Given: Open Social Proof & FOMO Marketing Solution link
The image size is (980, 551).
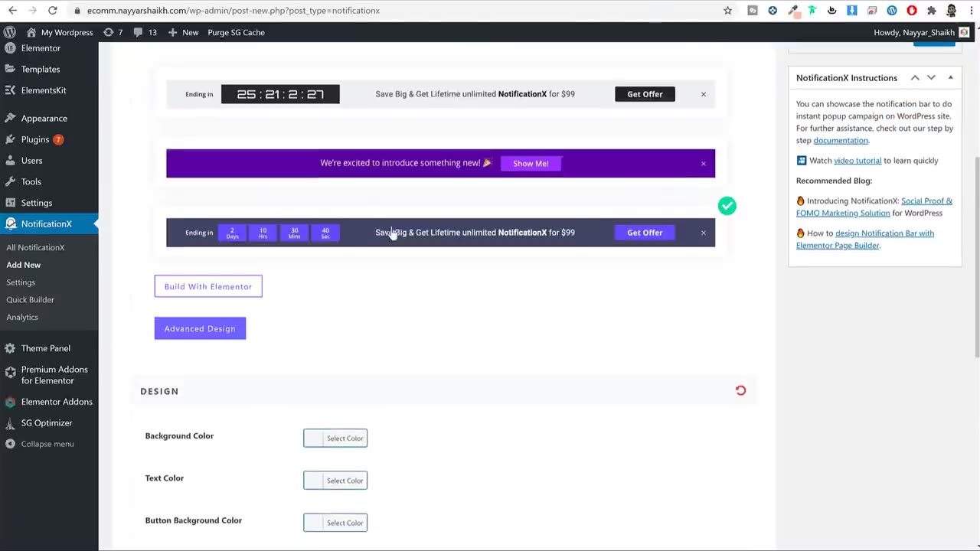Looking at the screenshot, I should [x=874, y=207].
